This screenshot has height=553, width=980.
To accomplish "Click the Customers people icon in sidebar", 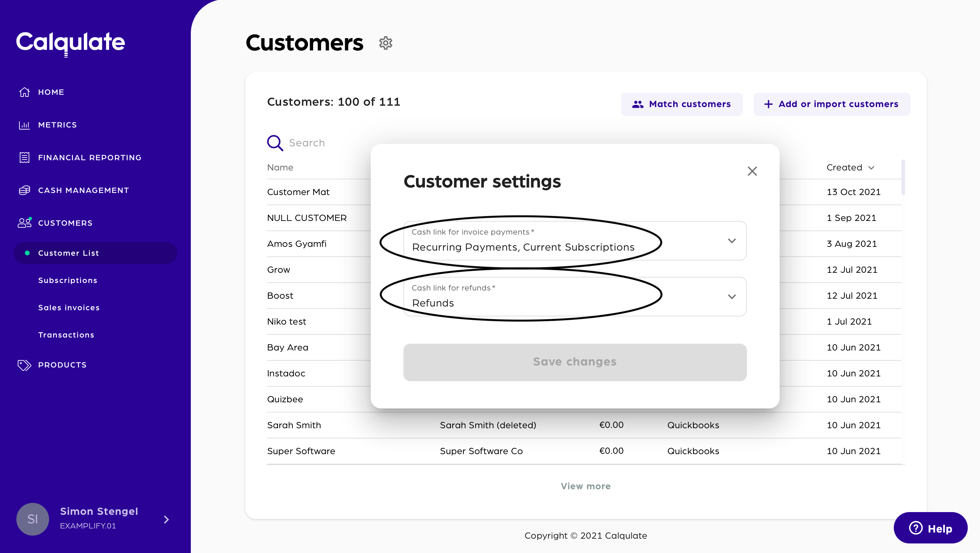I will pos(24,223).
